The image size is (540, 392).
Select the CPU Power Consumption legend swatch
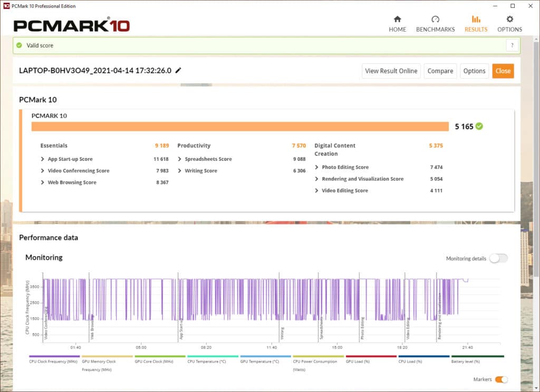(319, 356)
